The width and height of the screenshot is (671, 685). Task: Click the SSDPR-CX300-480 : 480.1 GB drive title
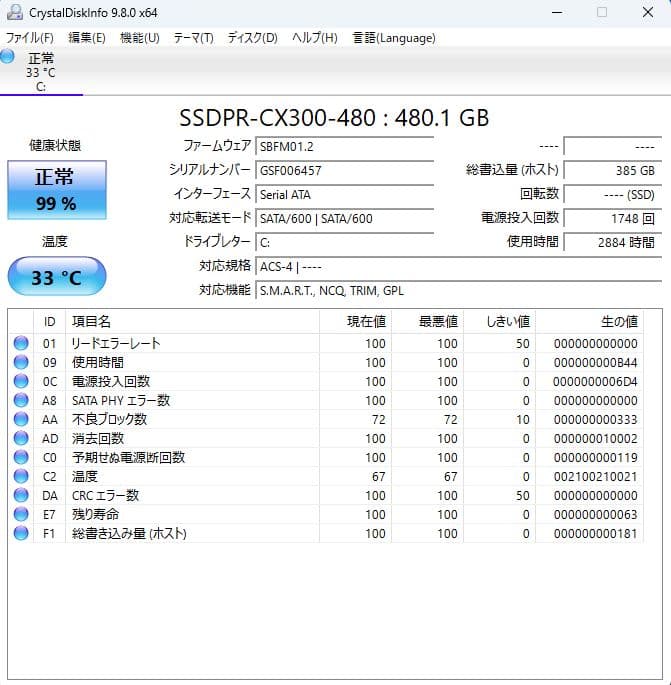[334, 118]
